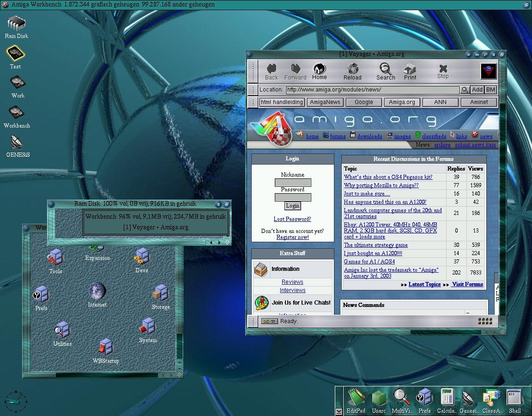The height and width of the screenshot is (416, 532).
Task: Reload the page in Voyager
Action: [x=352, y=72]
